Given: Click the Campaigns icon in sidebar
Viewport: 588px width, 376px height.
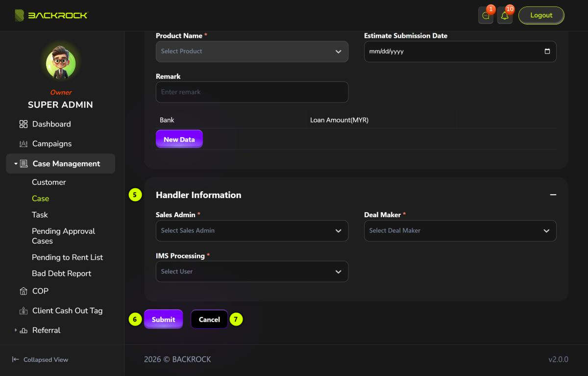Looking at the screenshot, I should coord(24,144).
